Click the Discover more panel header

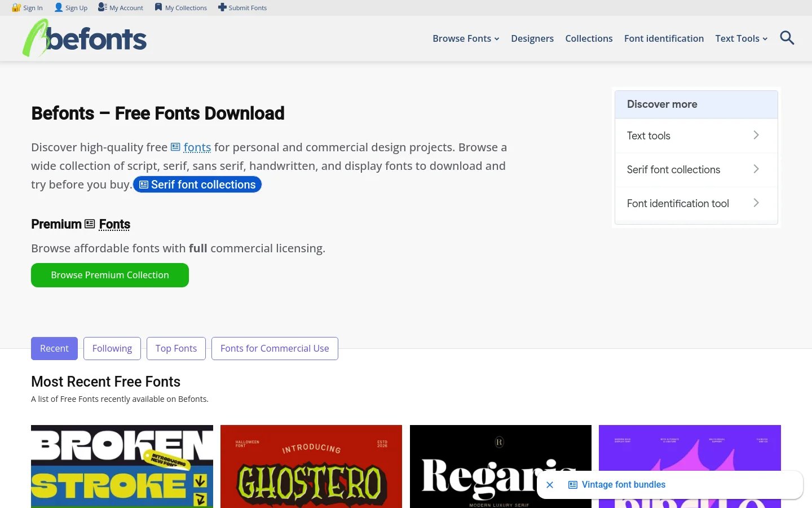click(696, 104)
